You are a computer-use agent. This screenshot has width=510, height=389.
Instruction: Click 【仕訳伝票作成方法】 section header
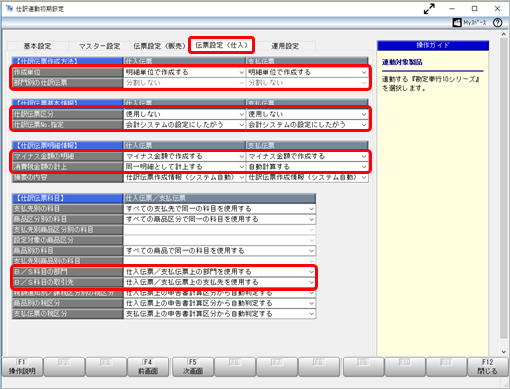[x=67, y=61]
